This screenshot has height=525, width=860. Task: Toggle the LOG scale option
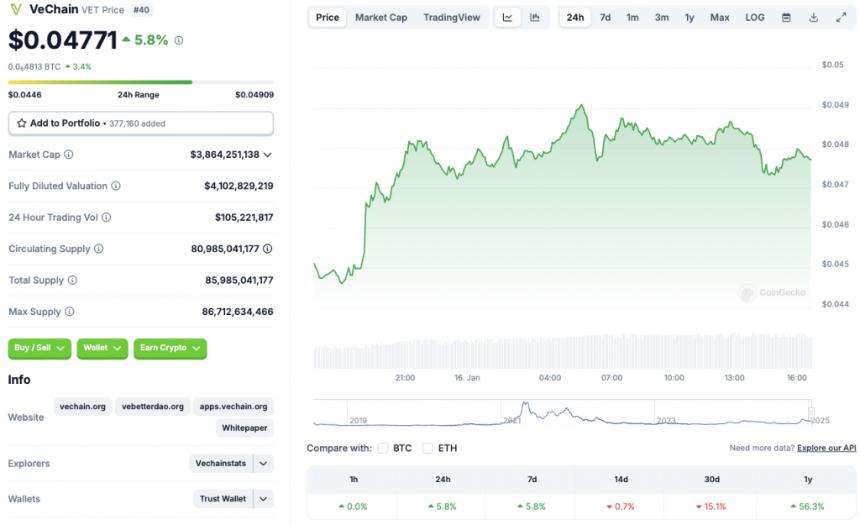pyautogui.click(x=755, y=18)
